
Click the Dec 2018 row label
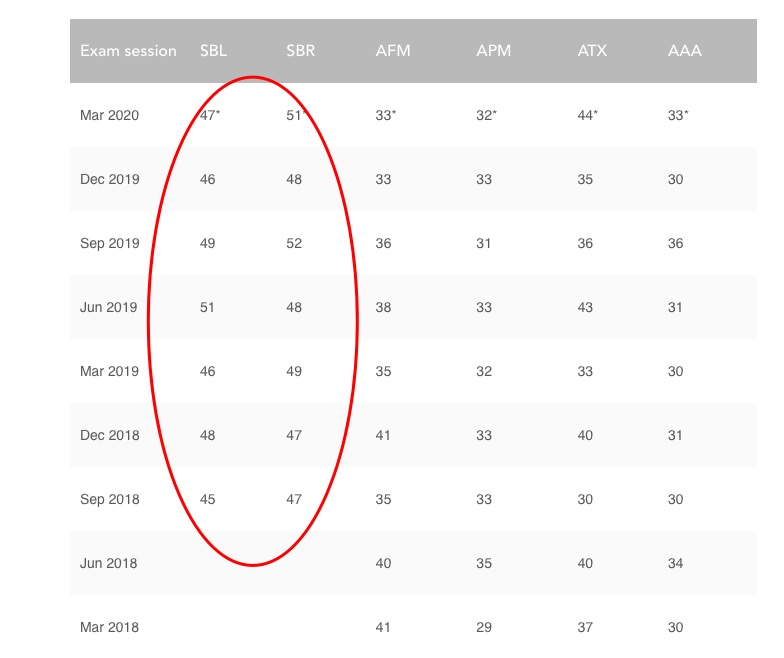(109, 436)
